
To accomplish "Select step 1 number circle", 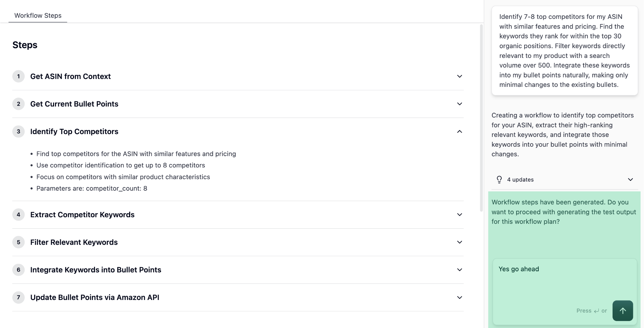I will (x=19, y=76).
